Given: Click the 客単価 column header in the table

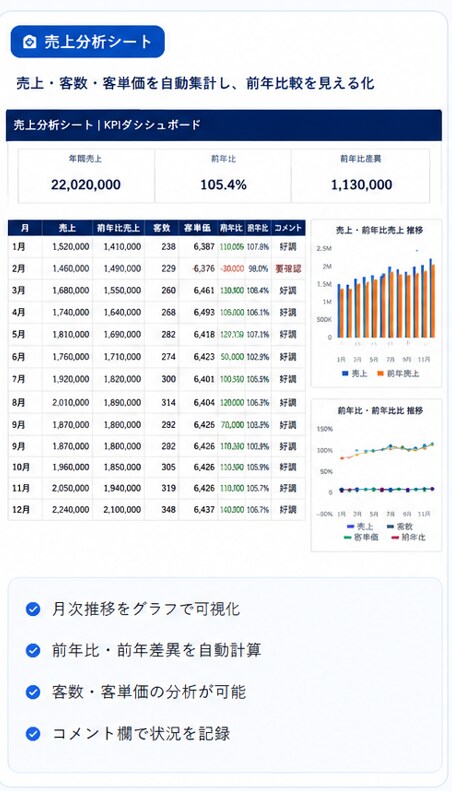Looking at the screenshot, I should click(x=198, y=228).
